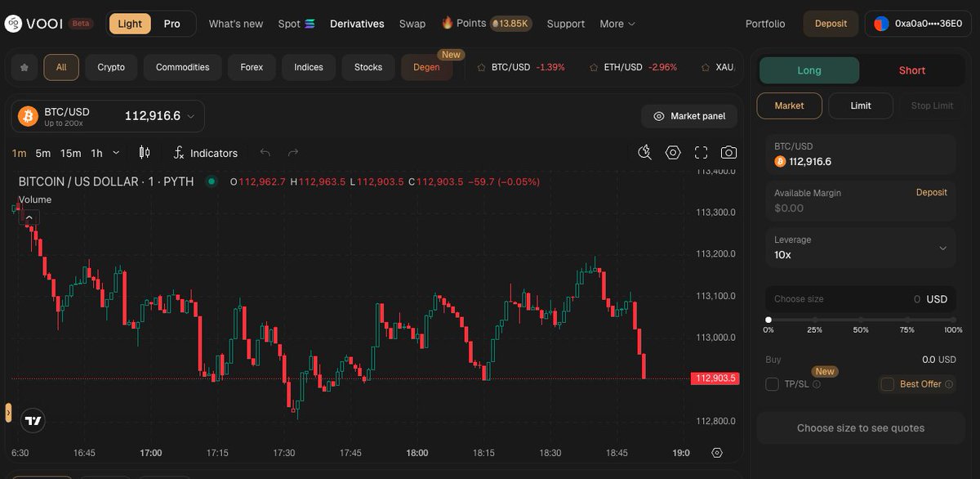Click the fire icon beside Points

[448, 23]
